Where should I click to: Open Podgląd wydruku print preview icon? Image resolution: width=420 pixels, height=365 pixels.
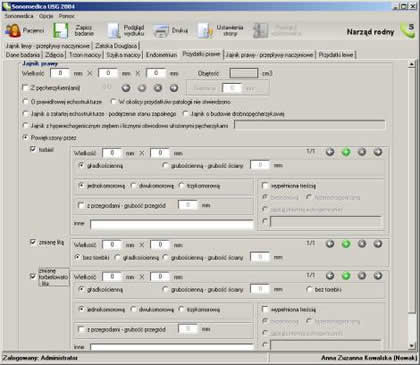pyautogui.click(x=114, y=31)
